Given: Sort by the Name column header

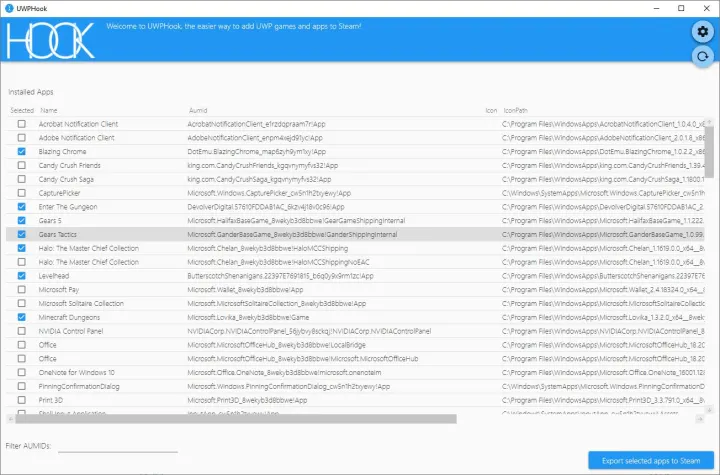Looking at the screenshot, I should pyautogui.click(x=49, y=110).
